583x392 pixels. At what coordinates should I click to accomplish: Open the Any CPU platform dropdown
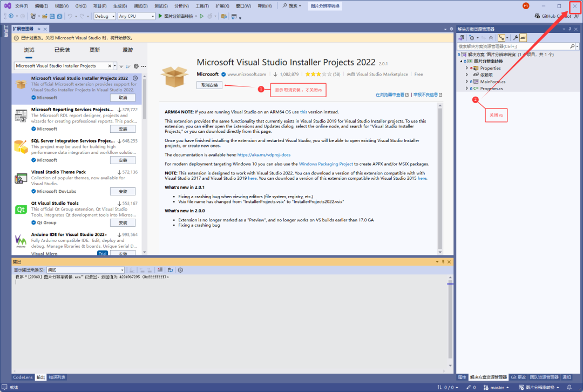(137, 16)
